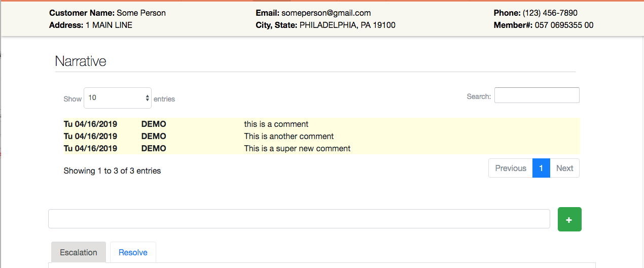Image resolution: width=644 pixels, height=268 pixels.
Task: Click the "This is a super new comment" row
Action: (297, 149)
